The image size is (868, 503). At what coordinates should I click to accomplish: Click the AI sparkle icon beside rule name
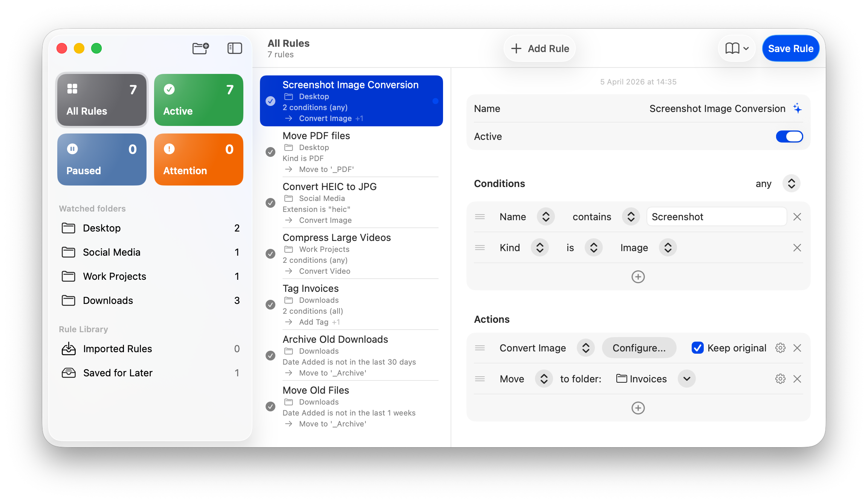click(797, 109)
